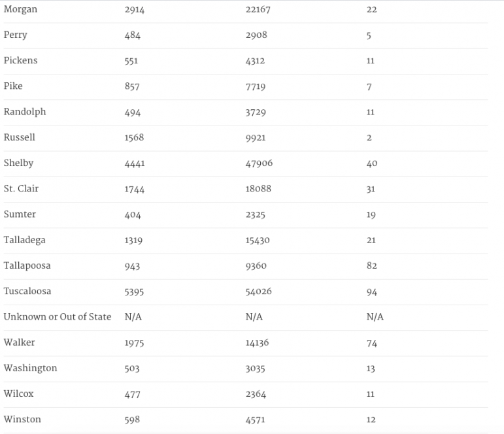Click the Morgan county name cell
The image size is (504, 434).
[20, 10]
